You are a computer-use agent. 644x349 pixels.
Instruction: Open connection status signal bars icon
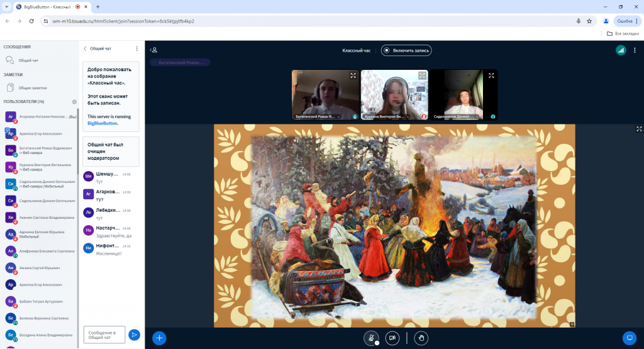click(621, 50)
